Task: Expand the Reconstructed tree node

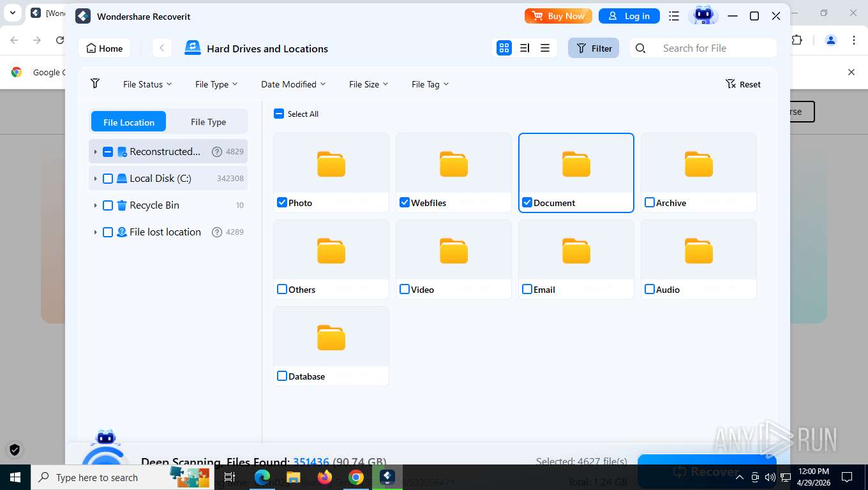Action: tap(95, 152)
